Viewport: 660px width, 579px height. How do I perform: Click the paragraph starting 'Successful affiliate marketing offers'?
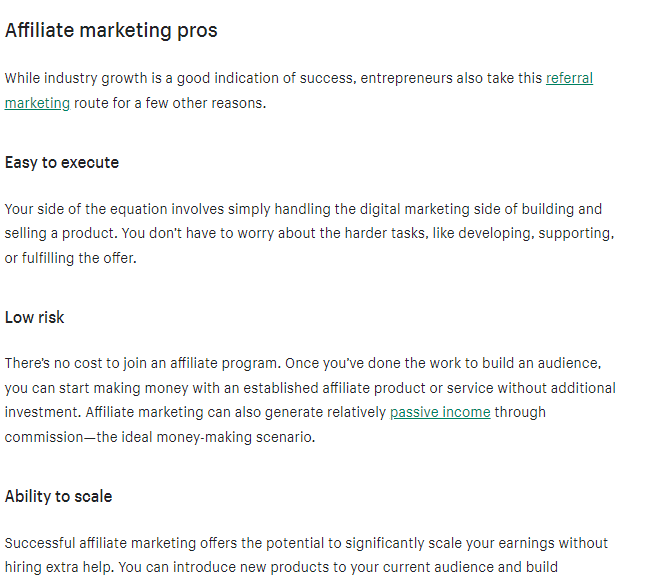click(x=300, y=543)
